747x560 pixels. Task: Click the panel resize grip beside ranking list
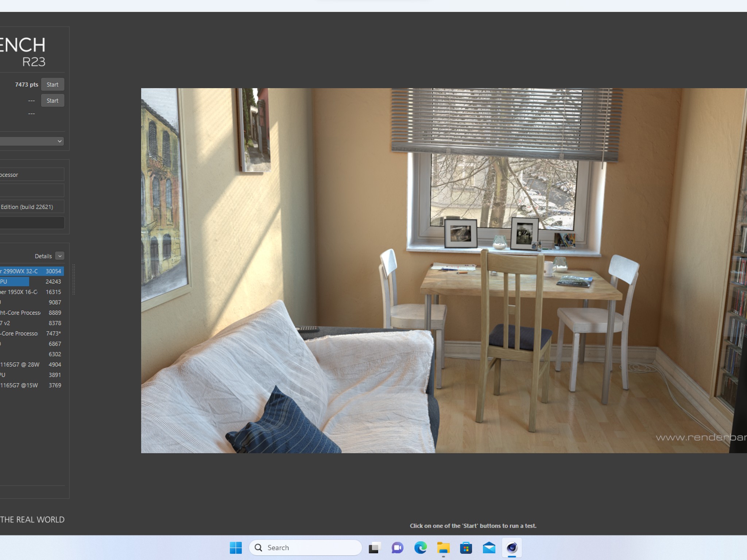tap(74, 280)
